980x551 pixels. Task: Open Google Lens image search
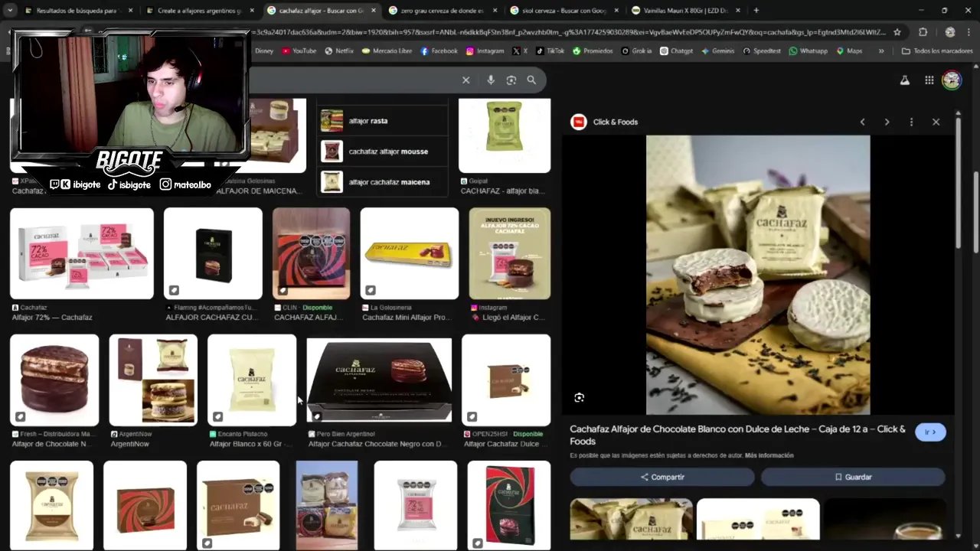click(511, 80)
